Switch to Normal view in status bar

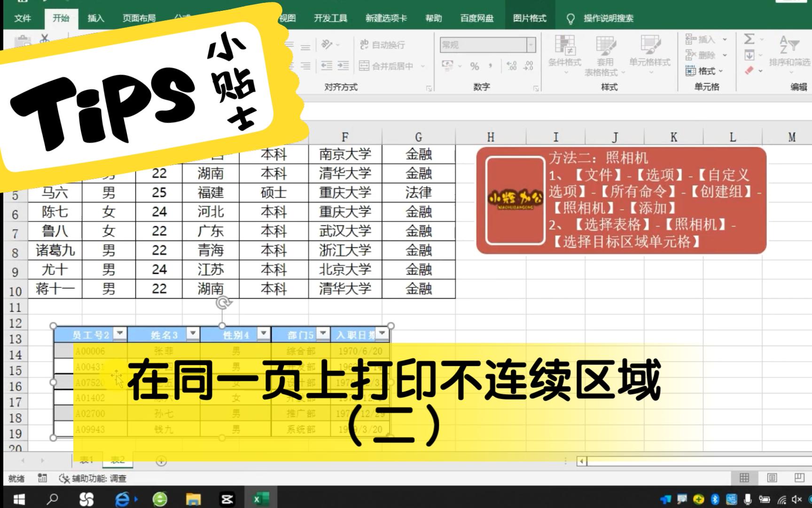click(744, 478)
